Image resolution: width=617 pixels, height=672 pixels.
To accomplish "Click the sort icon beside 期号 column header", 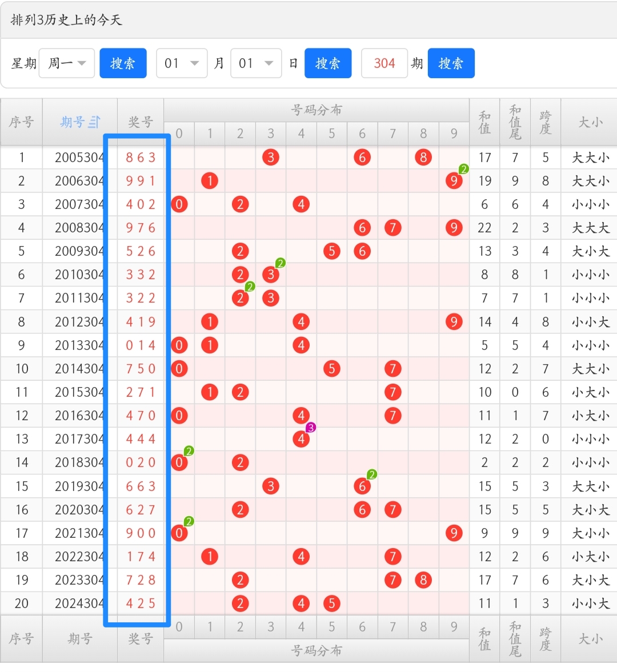I will [x=95, y=121].
